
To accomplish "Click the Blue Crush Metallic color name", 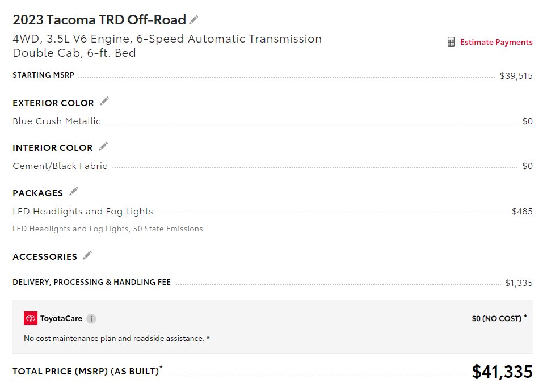I will point(57,121).
